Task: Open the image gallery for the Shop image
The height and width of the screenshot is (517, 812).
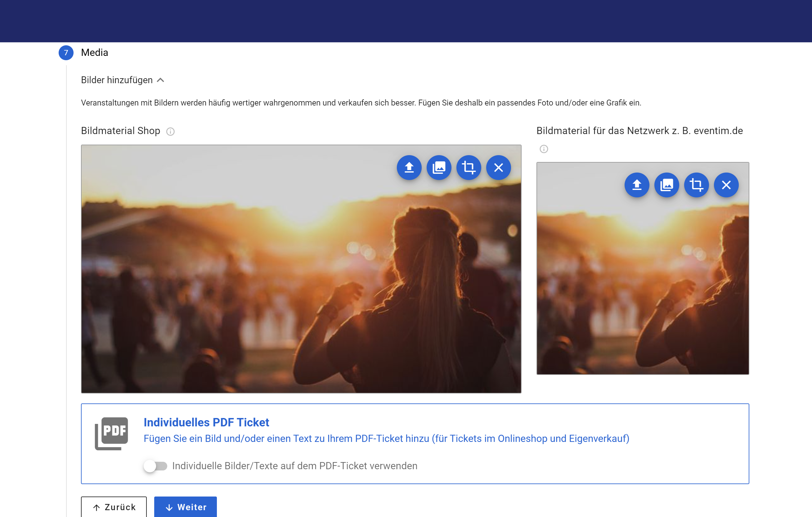Action: coord(439,168)
